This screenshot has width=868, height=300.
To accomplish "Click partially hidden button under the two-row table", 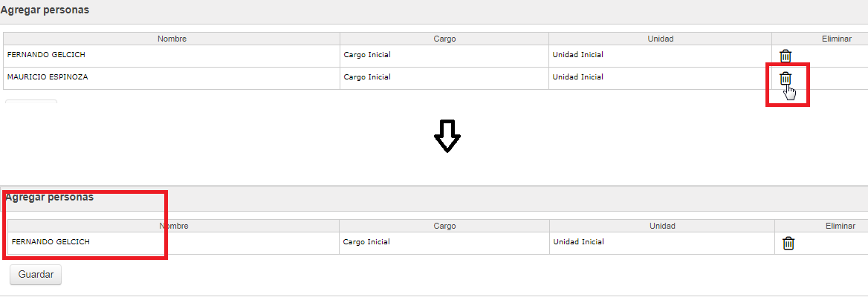I will tap(31, 101).
